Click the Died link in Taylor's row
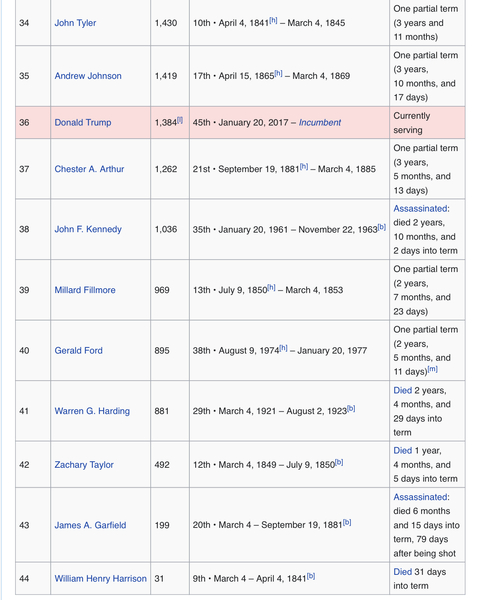 click(402, 450)
